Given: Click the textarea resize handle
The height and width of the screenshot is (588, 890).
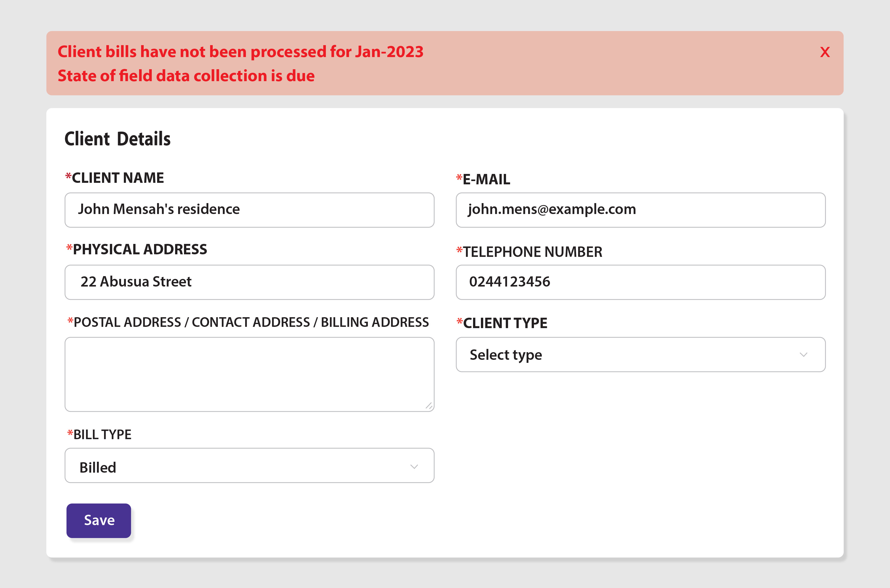Looking at the screenshot, I should [429, 406].
